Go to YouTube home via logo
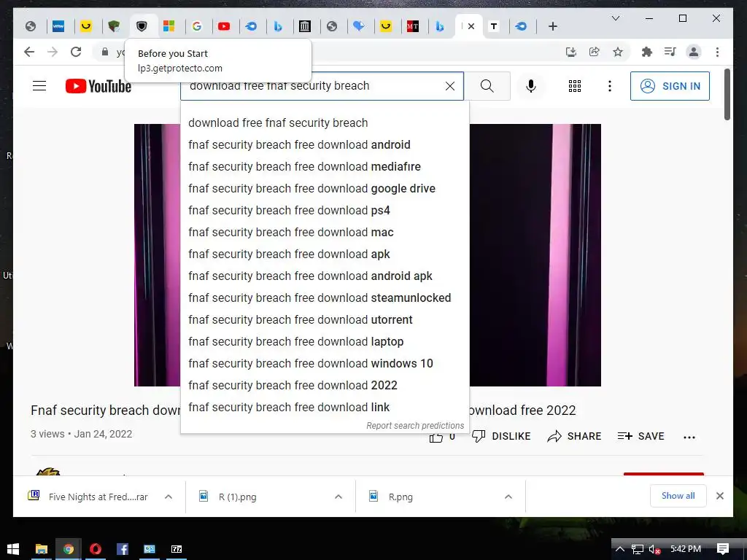 pyautogui.click(x=98, y=86)
